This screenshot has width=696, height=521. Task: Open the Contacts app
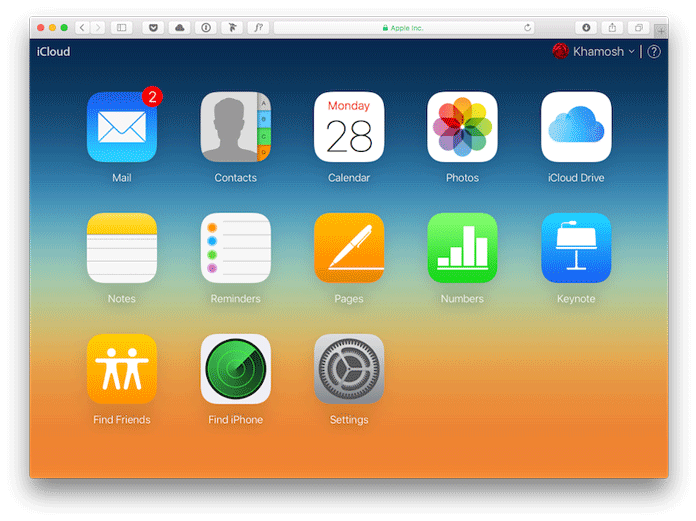[236, 127]
